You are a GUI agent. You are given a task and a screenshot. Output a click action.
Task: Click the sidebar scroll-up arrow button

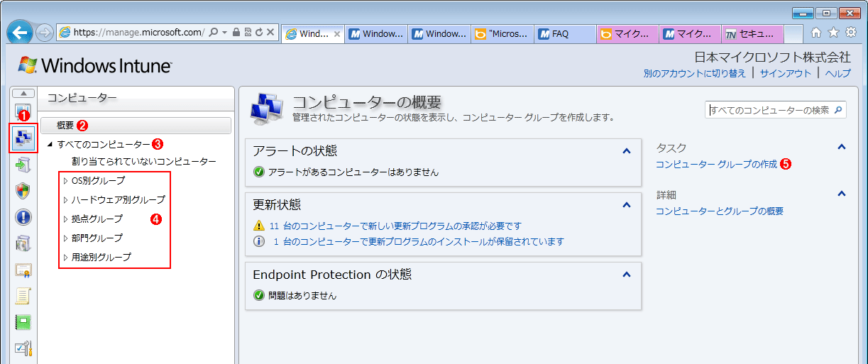[23, 94]
